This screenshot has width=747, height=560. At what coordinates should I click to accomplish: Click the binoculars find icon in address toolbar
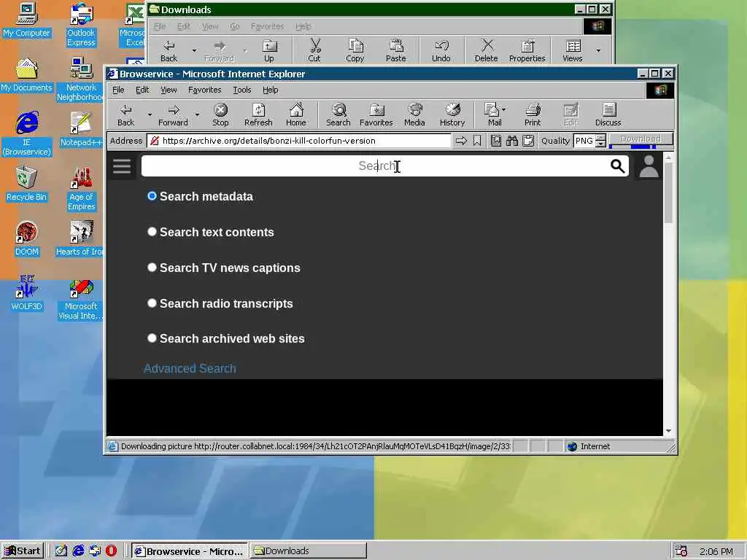512,141
